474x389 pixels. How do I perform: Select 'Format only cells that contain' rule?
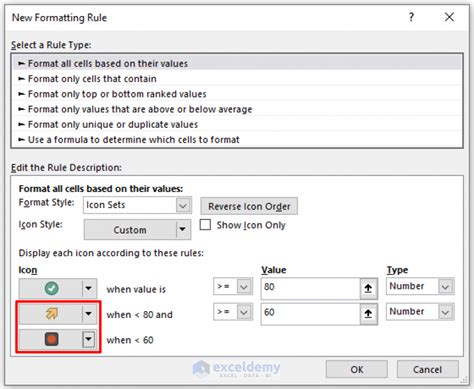coord(237,79)
